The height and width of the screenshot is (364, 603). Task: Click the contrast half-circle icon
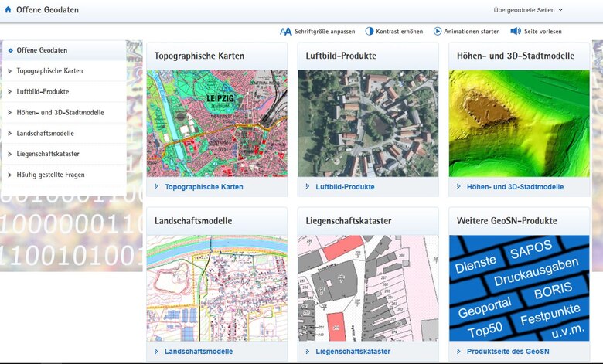(369, 32)
